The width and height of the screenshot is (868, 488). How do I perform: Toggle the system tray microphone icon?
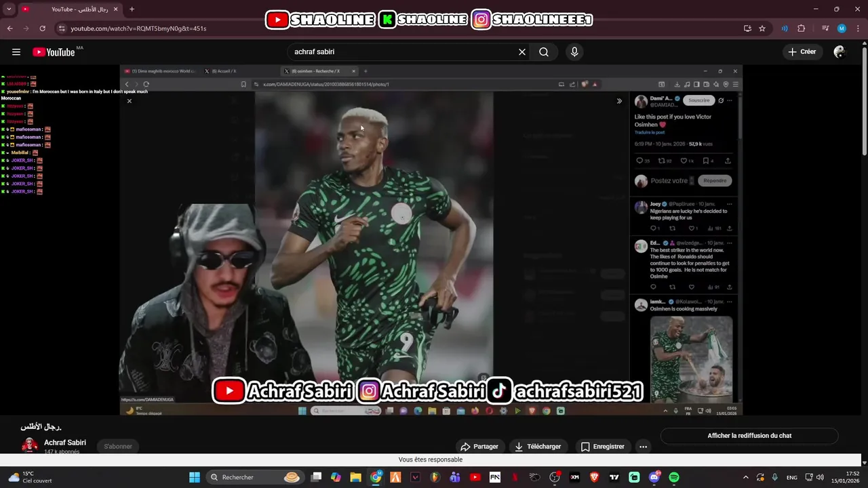click(x=774, y=477)
